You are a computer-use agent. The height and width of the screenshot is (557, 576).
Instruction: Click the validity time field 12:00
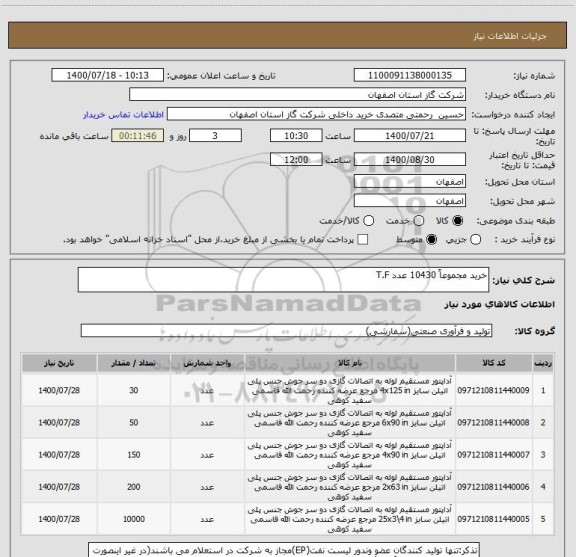[296, 159]
